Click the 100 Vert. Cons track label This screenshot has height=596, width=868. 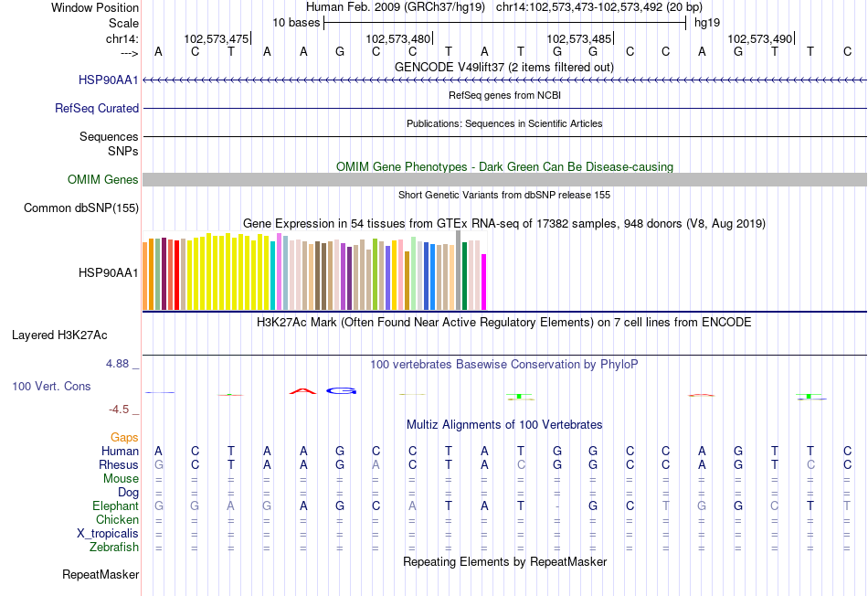coord(51,386)
